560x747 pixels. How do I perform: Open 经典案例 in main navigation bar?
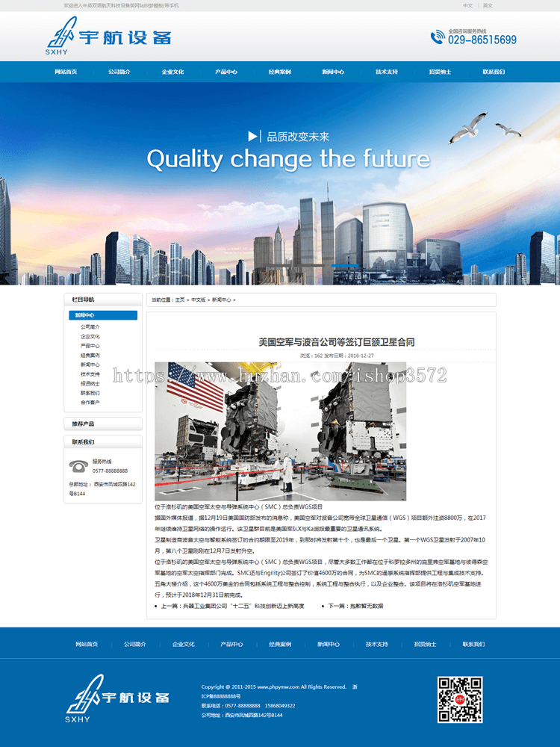pyautogui.click(x=279, y=72)
